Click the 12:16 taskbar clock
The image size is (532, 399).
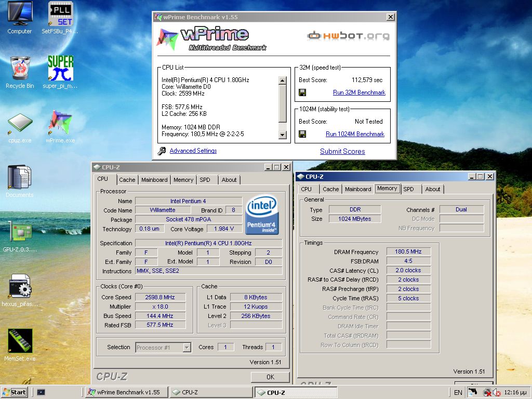pyautogui.click(x=515, y=393)
